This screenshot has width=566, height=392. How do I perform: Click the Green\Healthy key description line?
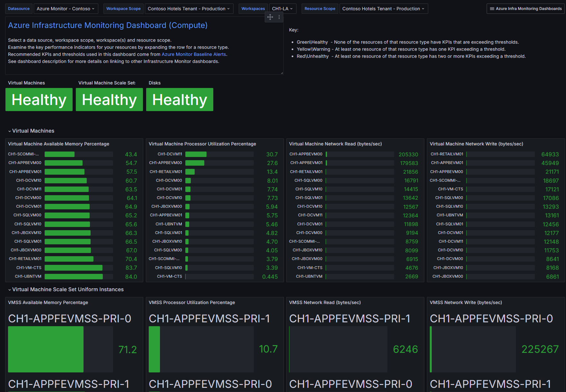point(408,42)
